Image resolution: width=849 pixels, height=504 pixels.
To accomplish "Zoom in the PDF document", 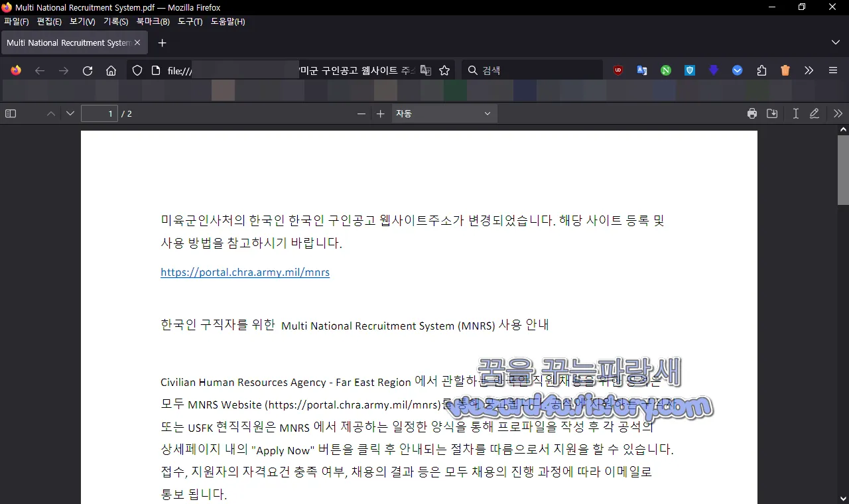I will [x=380, y=113].
